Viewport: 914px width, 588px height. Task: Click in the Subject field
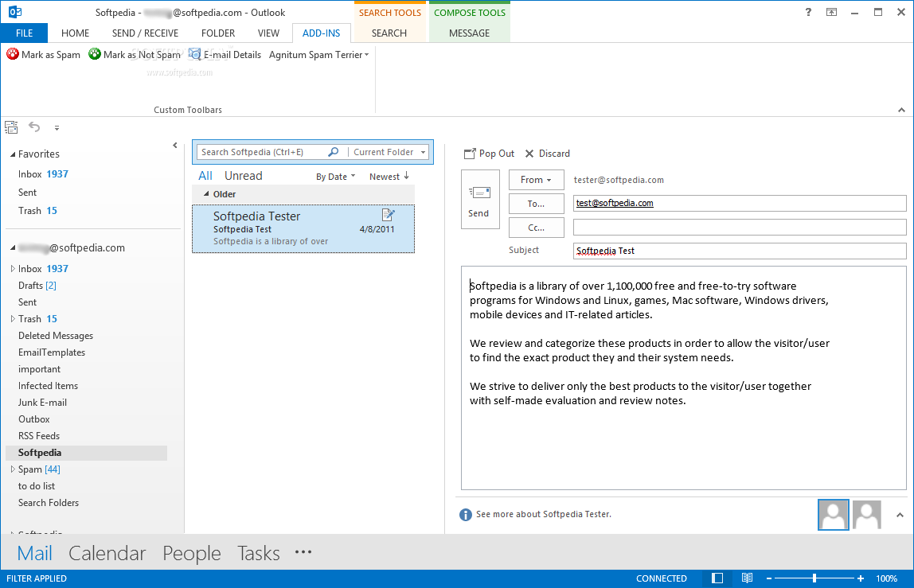(740, 251)
